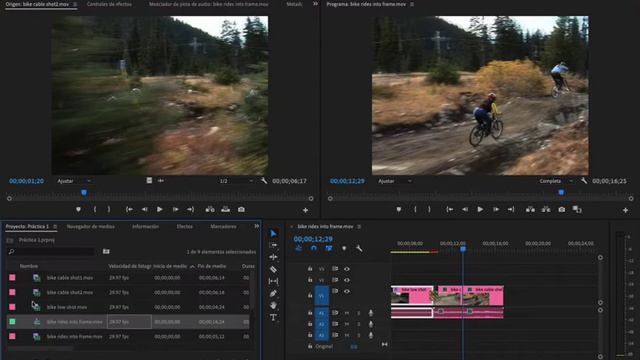Go to In point in Source monitor
Viewport: 640px width, 360px height.
129,209
